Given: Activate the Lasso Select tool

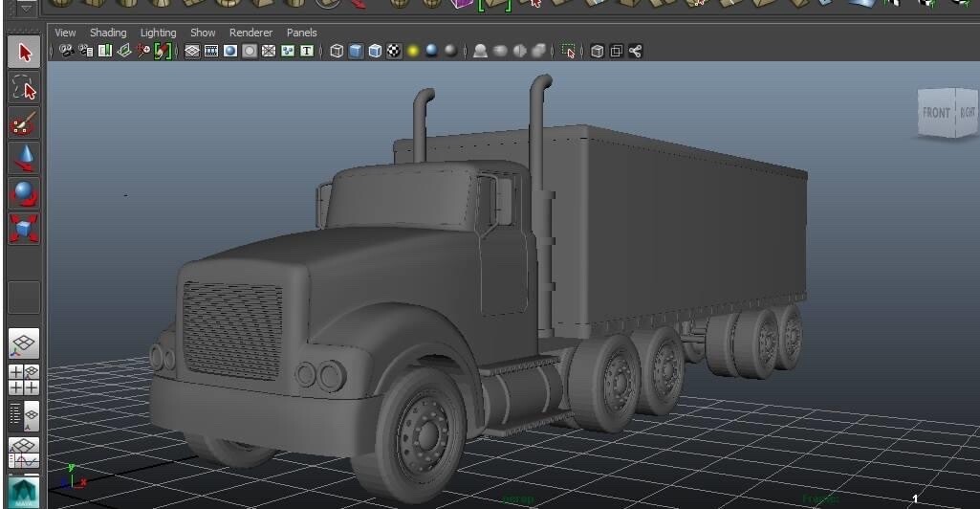Looking at the screenshot, I should click(24, 89).
